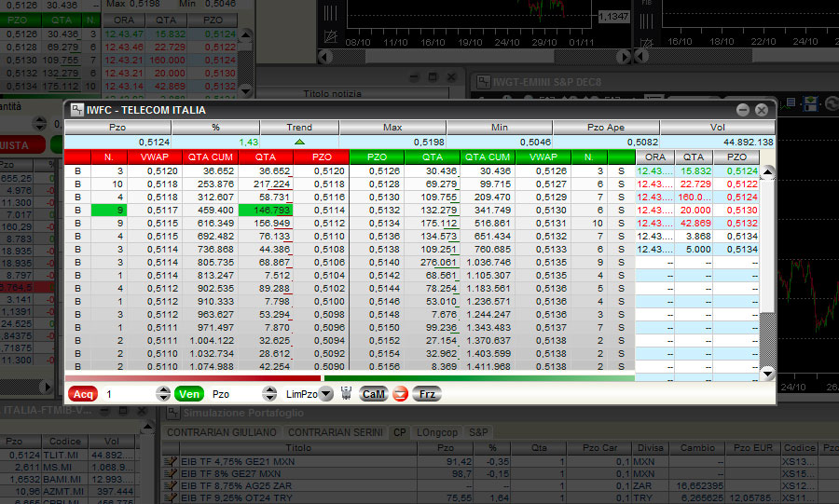Minimize the news window behind
The height and width of the screenshot is (504, 839).
coord(414,77)
